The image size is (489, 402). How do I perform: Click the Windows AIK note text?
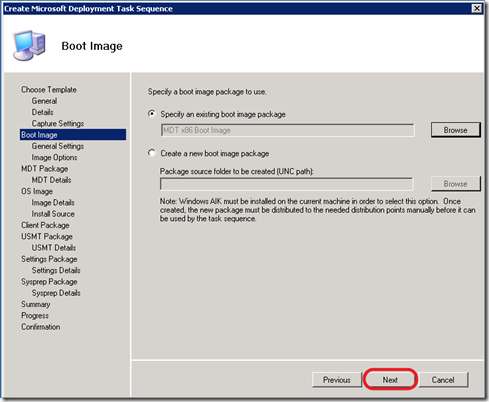point(317,210)
